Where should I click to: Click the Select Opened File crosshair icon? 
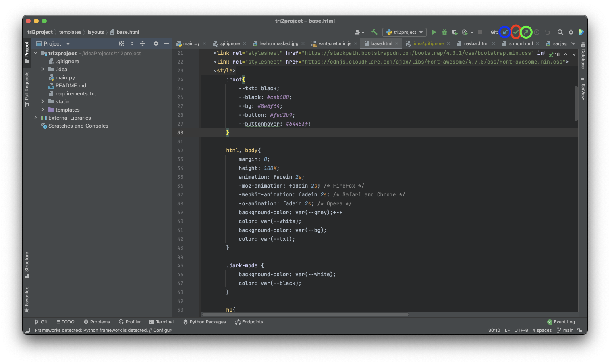[x=122, y=43]
